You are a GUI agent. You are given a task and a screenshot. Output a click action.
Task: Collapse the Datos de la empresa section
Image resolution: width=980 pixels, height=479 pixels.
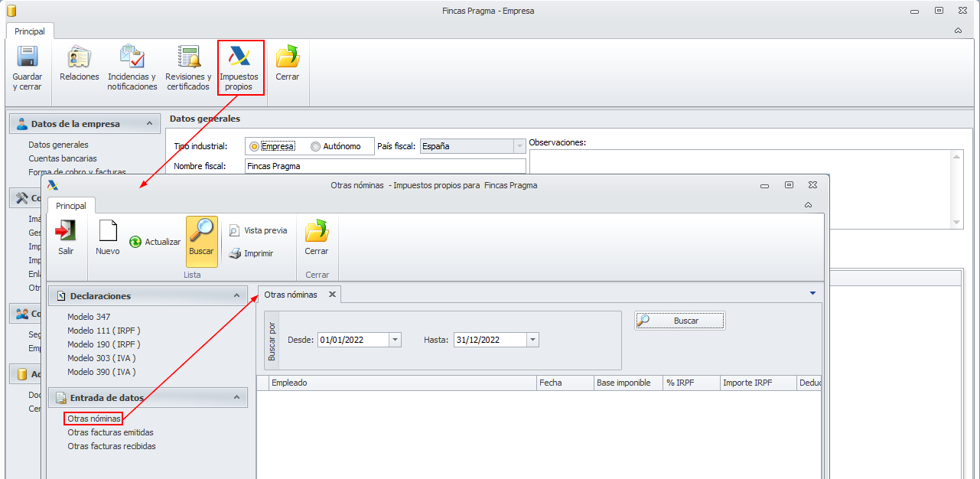click(148, 124)
